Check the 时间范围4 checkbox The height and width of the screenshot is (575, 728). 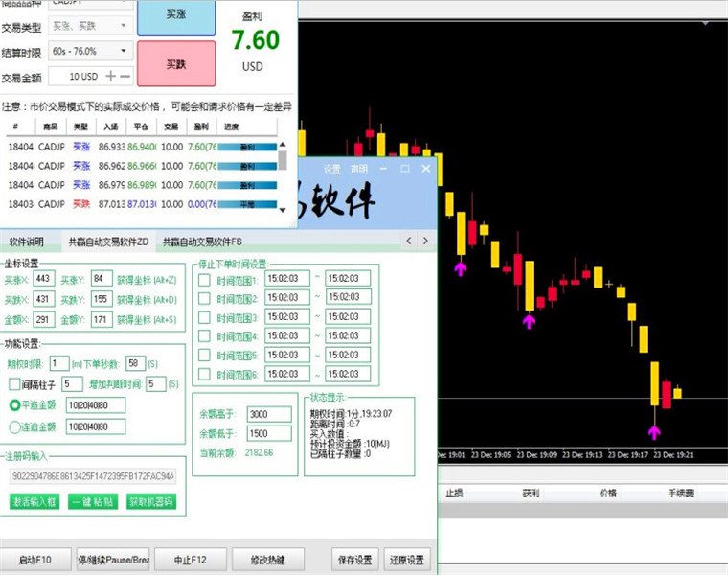204,335
